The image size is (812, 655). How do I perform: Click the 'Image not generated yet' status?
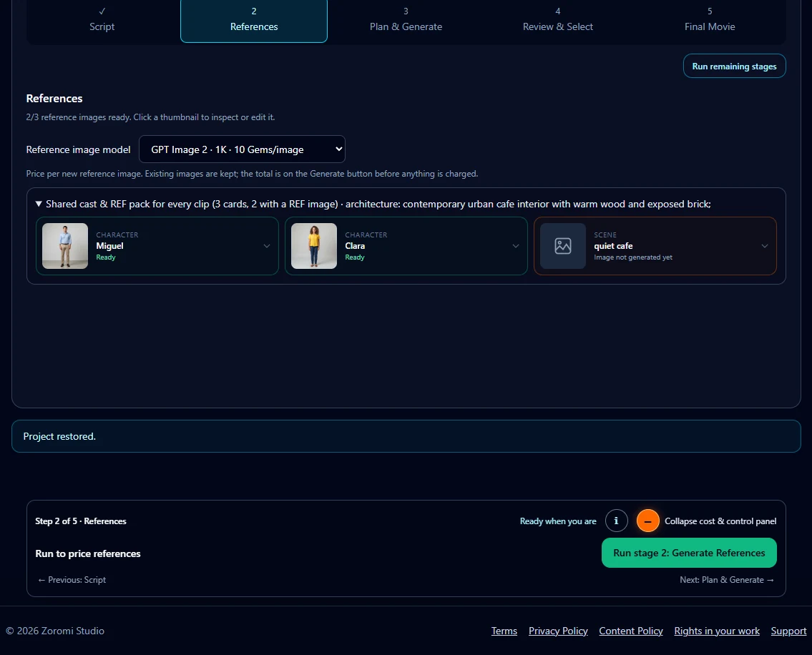[x=633, y=257]
